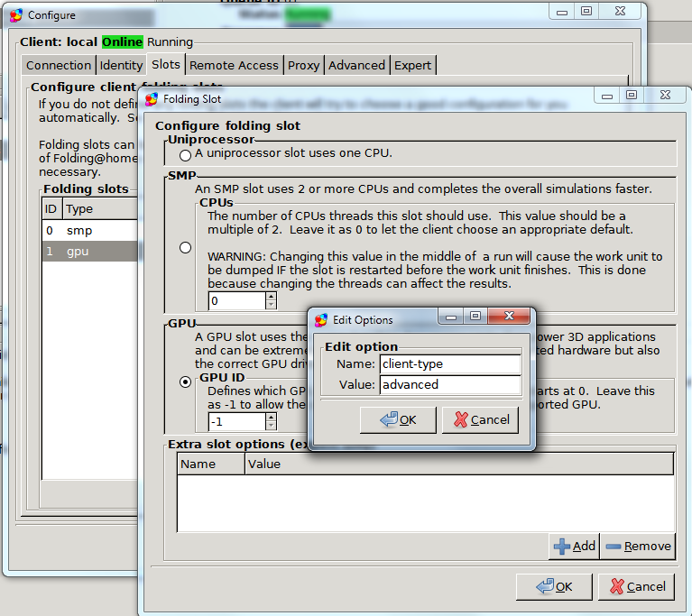
Task: Minimize the Configure window
Action: click(562, 11)
